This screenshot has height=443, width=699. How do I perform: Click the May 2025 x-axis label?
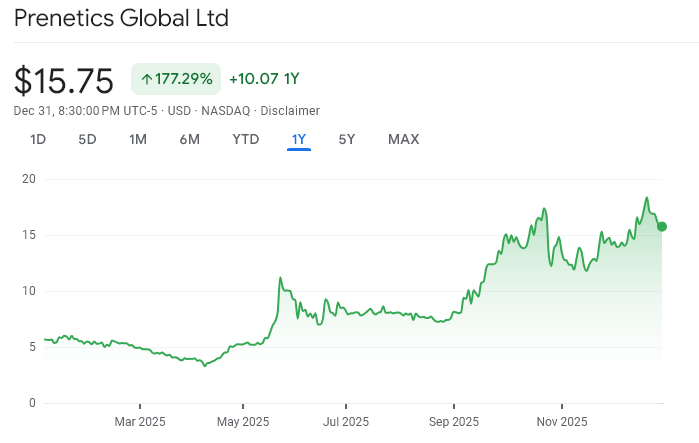[243, 422]
